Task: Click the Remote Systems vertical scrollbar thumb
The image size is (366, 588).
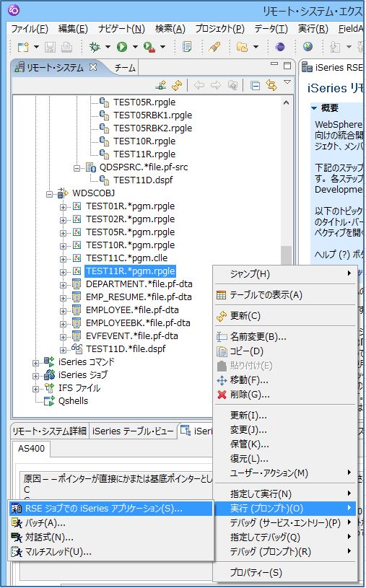Action: point(286,255)
